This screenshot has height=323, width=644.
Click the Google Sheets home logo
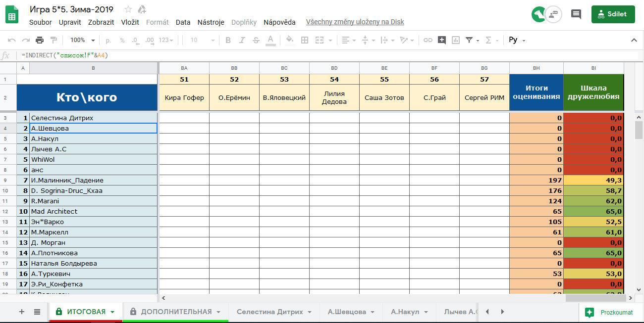[x=12, y=15]
